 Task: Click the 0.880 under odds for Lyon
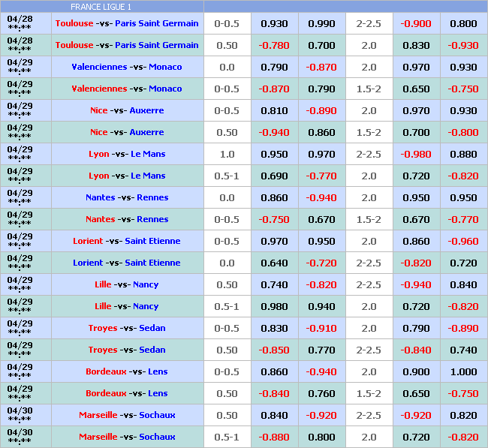click(463, 154)
